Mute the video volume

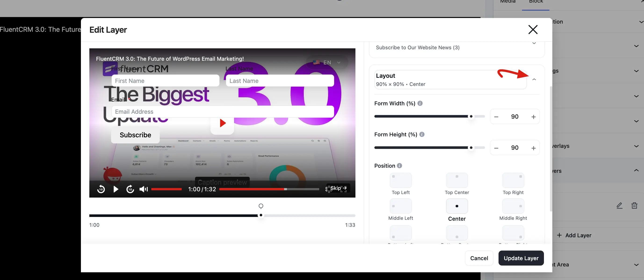click(x=144, y=189)
